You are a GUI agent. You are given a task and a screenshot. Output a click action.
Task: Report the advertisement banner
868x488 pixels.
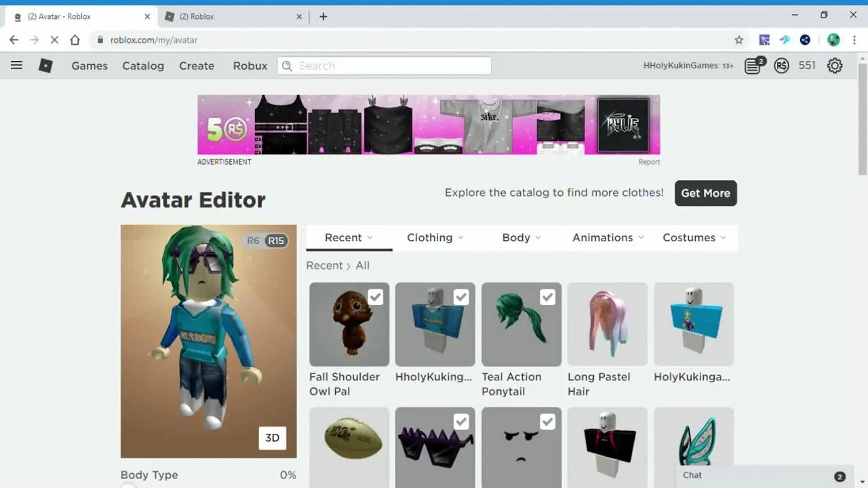(x=649, y=162)
